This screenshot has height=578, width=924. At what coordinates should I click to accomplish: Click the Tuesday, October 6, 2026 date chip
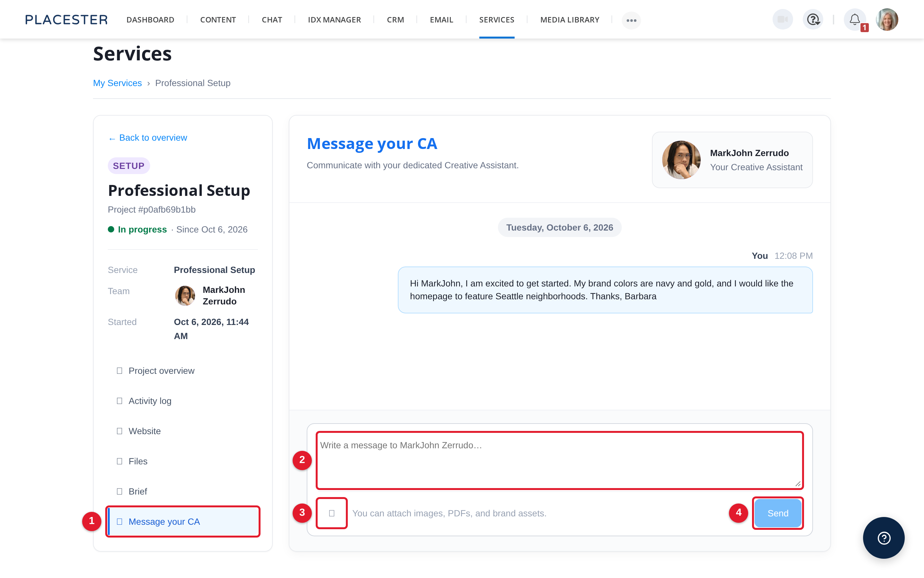pos(559,227)
